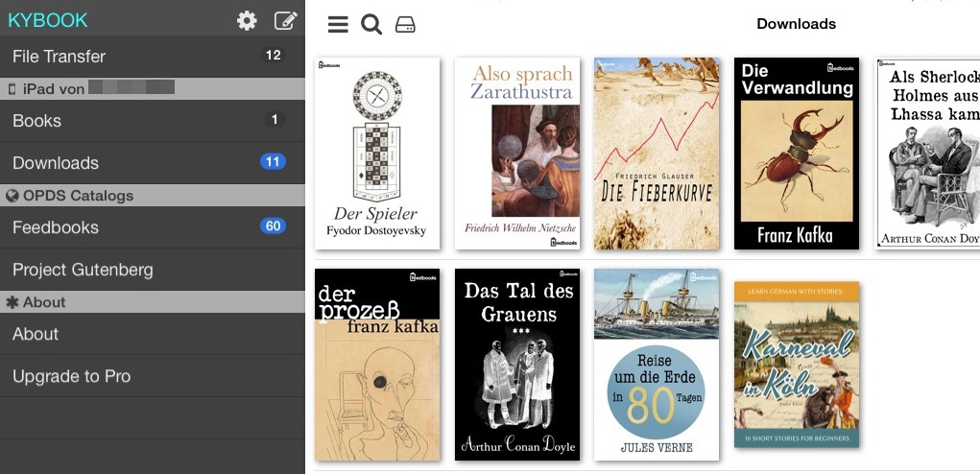
Task: Click the search magnifier icon
Action: click(371, 24)
